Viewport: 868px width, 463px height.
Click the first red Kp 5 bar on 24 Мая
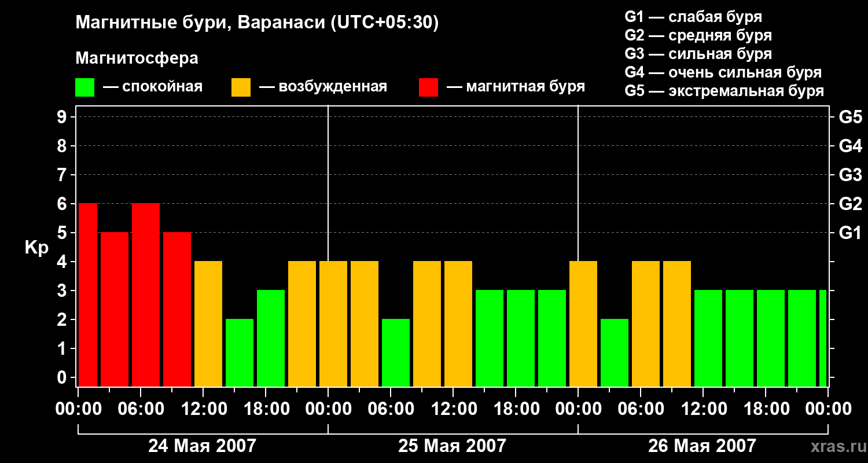115,310
